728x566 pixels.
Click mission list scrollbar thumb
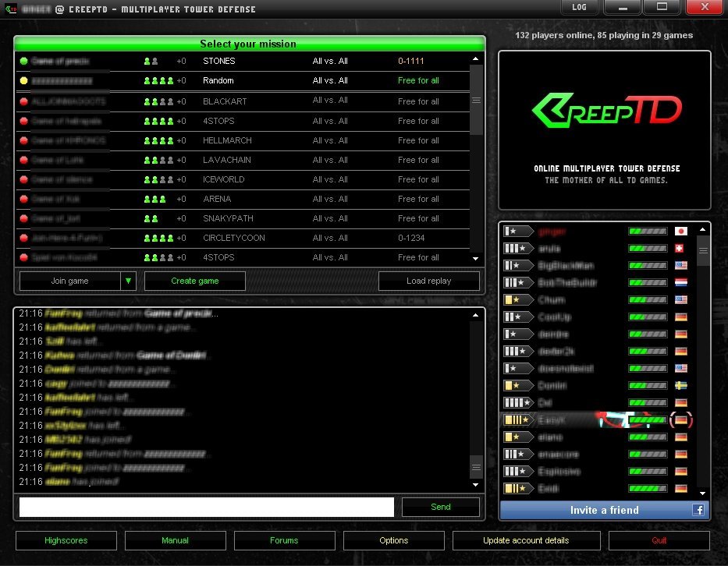(476, 100)
